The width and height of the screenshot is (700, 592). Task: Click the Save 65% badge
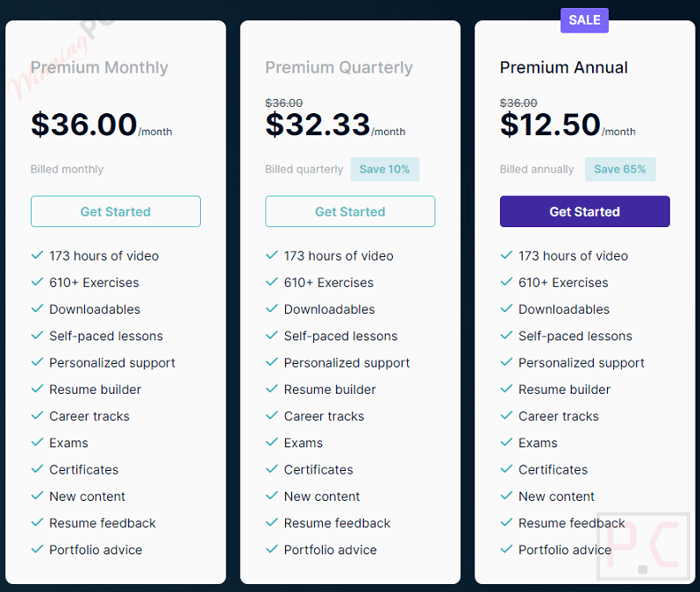point(620,169)
